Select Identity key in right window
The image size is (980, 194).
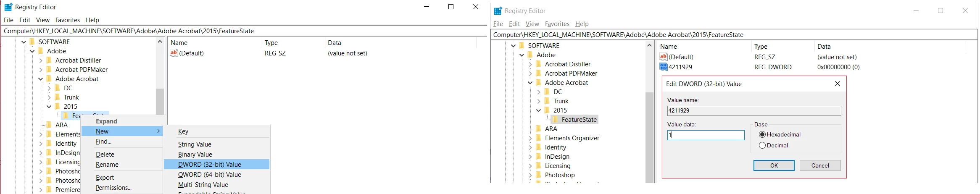click(556, 147)
